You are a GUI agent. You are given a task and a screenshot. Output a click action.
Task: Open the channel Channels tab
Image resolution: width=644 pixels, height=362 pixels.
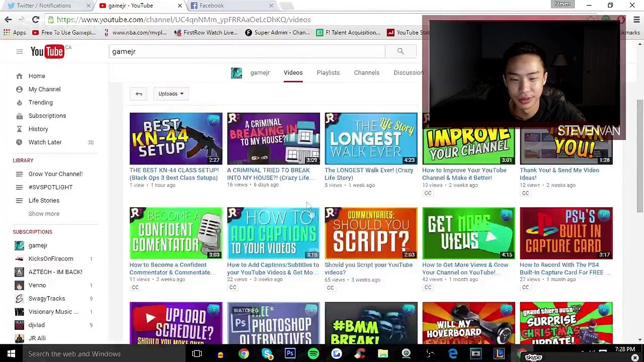[x=366, y=73]
